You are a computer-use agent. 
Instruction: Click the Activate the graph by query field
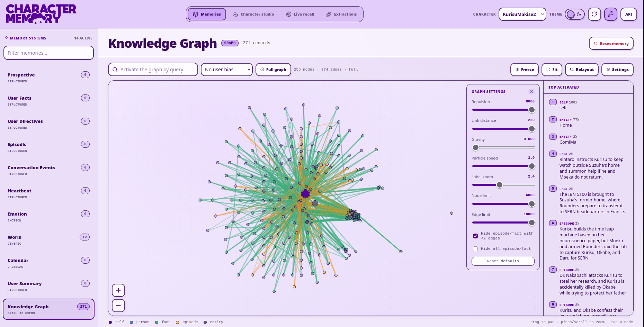point(153,70)
